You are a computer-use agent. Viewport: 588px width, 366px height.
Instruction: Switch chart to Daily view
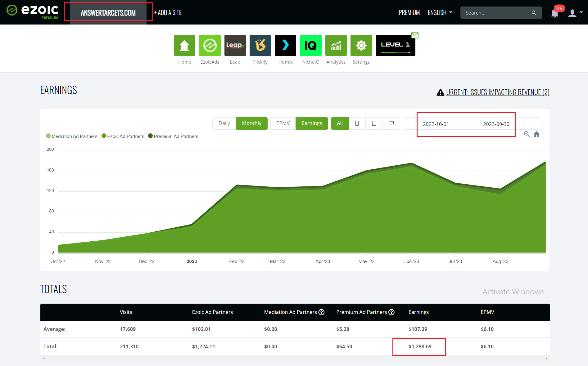(x=224, y=123)
